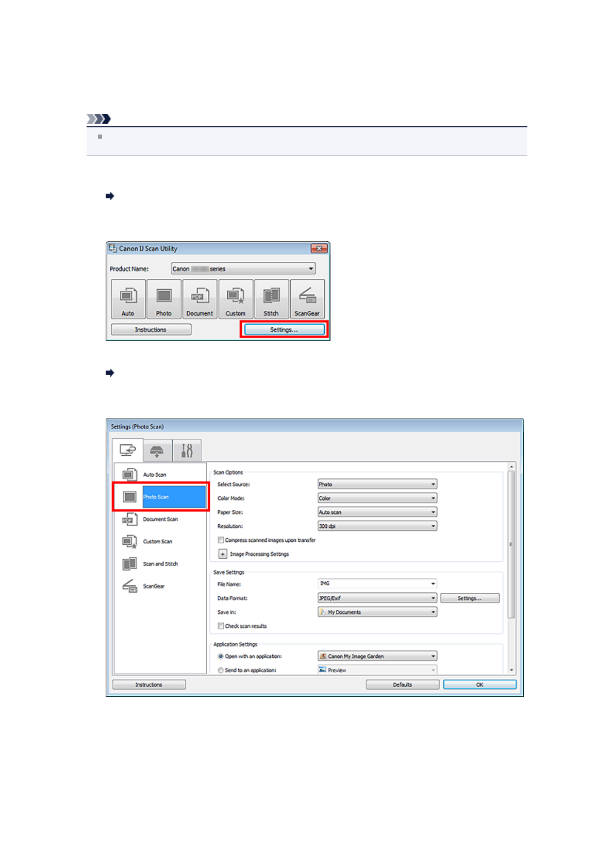Switch to the scan-from-operation-panel tab

point(157,451)
